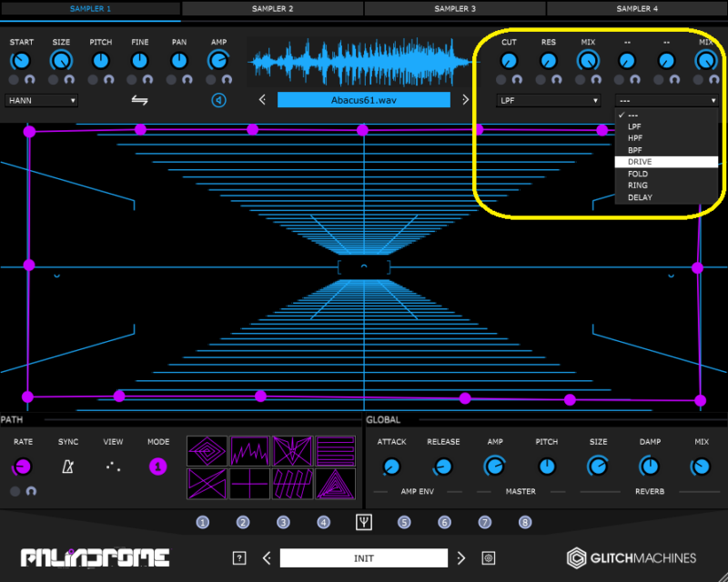The image size is (728, 582).
Task: Toggle the path Mode 1 button
Action: [x=158, y=467]
